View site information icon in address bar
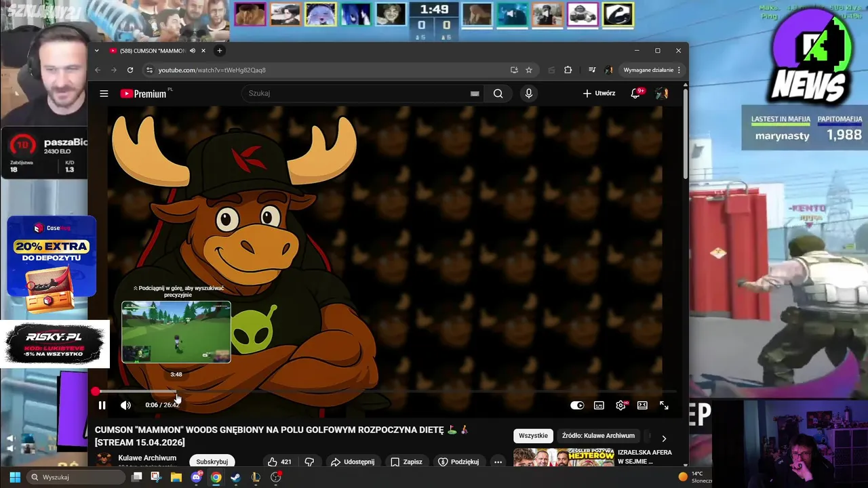The height and width of the screenshot is (488, 868). coord(149,70)
